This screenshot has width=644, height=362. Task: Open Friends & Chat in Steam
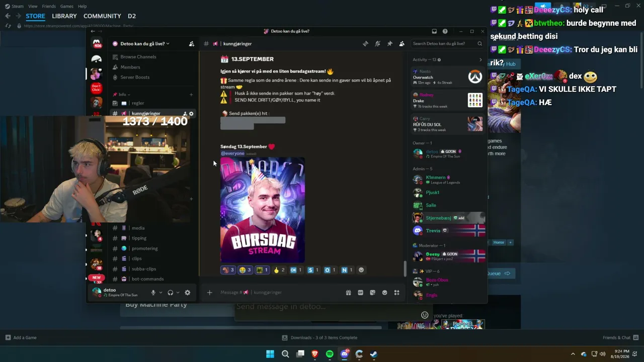point(620,338)
